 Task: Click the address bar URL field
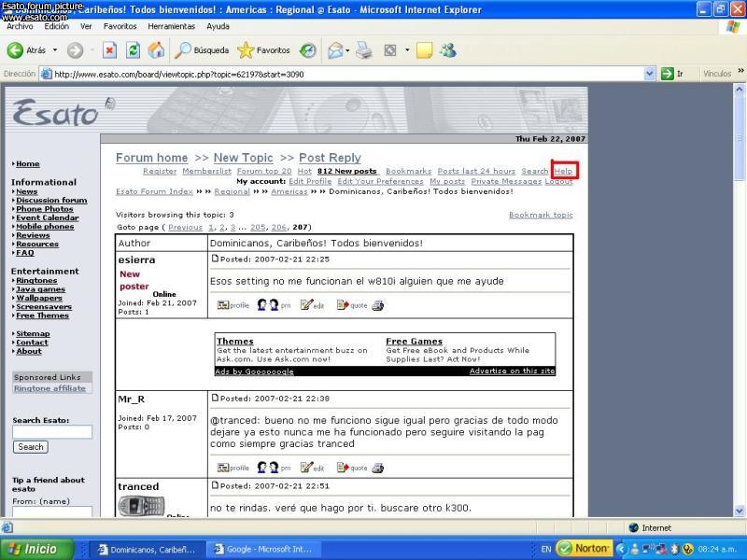347,75
